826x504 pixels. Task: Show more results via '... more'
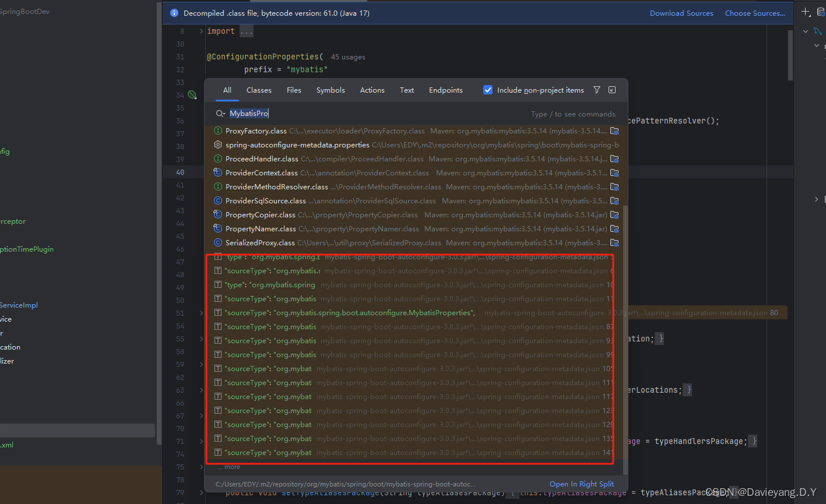(x=229, y=467)
